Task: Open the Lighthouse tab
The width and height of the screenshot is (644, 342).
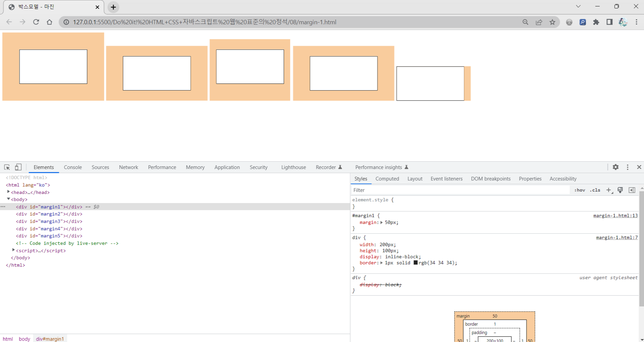Action: (x=293, y=167)
